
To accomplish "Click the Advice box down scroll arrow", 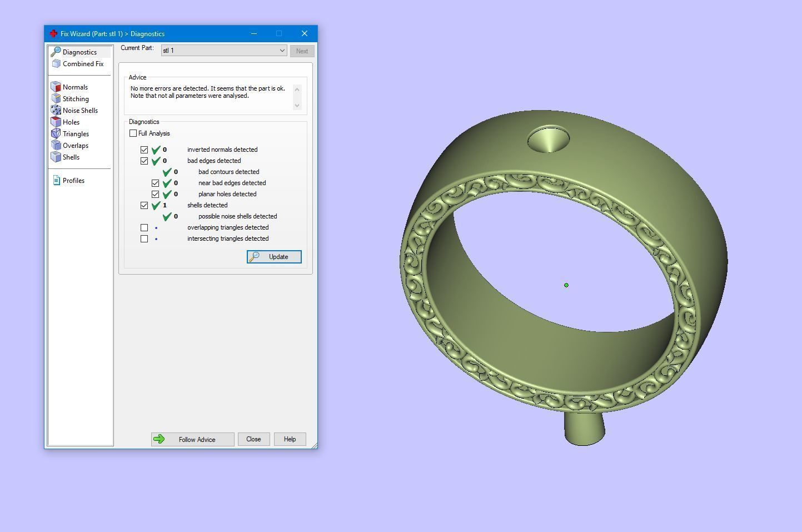I will [297, 106].
